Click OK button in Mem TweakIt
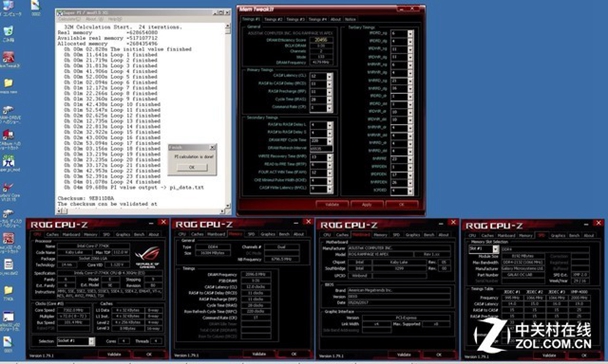The height and width of the screenshot is (364, 608). pyautogui.click(x=402, y=204)
